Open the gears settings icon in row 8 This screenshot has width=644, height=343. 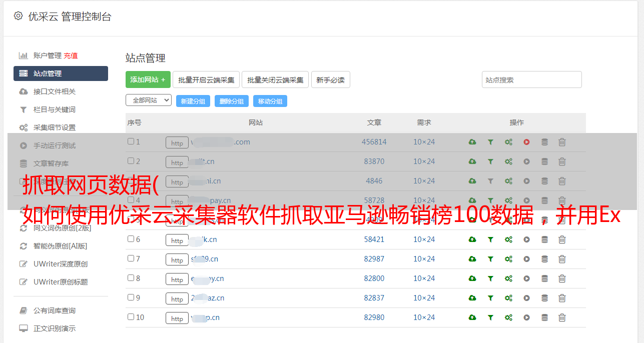point(508,278)
